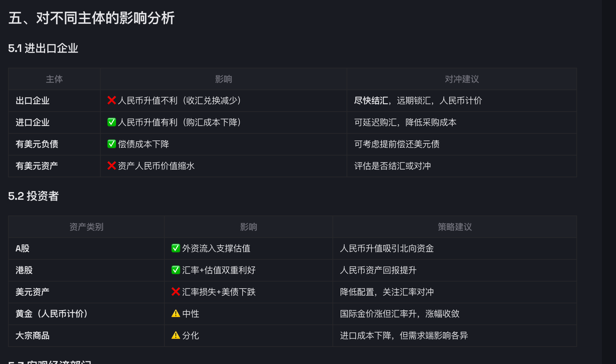616x364 pixels.
Task: Click the green check beside 偿债成本下降
Action: click(x=111, y=144)
